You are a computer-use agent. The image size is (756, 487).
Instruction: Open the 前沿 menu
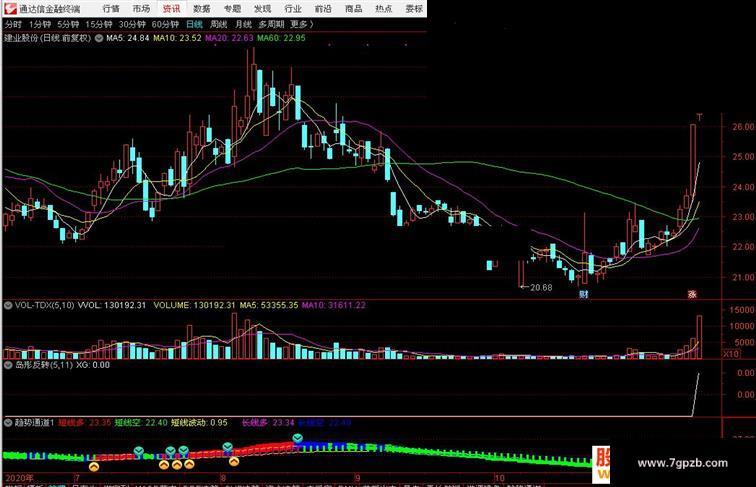(323, 9)
